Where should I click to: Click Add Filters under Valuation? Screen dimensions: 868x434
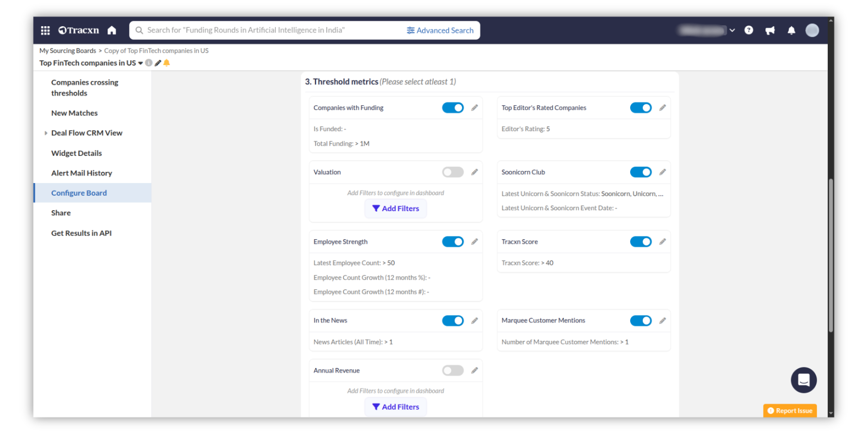point(396,208)
